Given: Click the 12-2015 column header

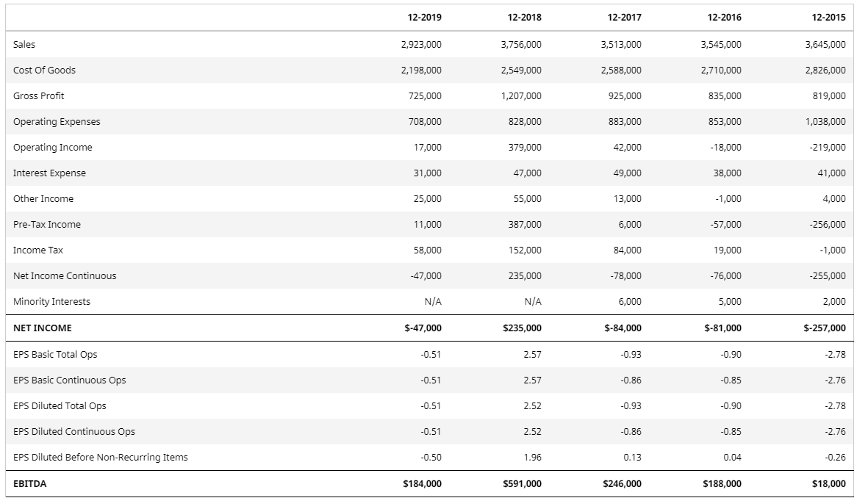Looking at the screenshot, I should (x=828, y=18).
